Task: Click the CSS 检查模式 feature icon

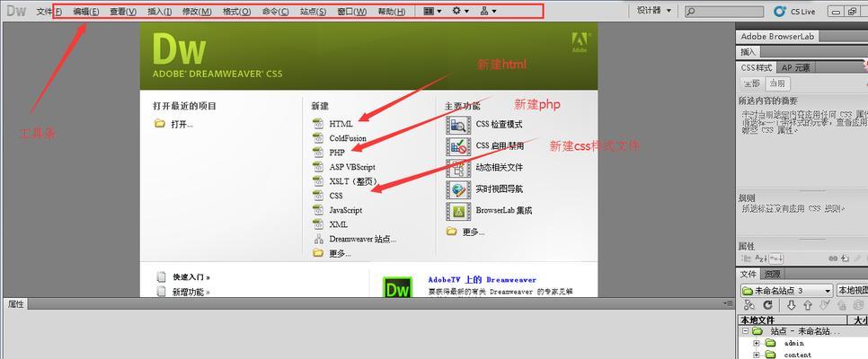Action: coord(458,125)
